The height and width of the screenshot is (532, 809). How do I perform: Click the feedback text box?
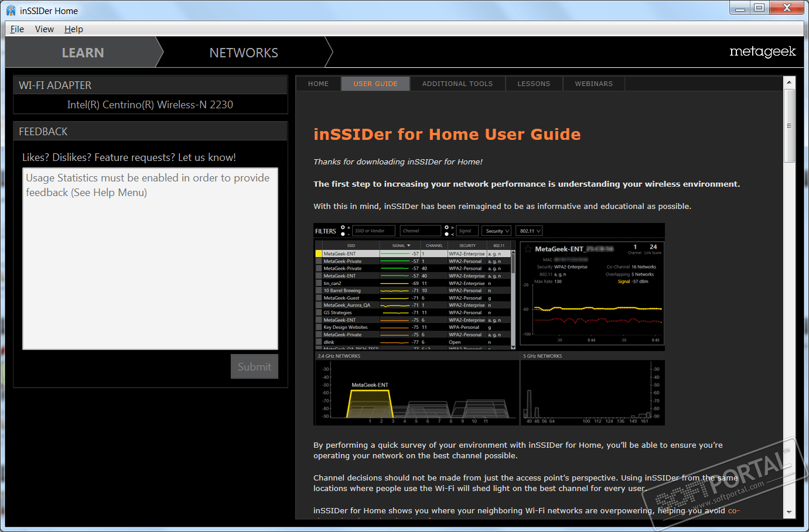click(150, 259)
